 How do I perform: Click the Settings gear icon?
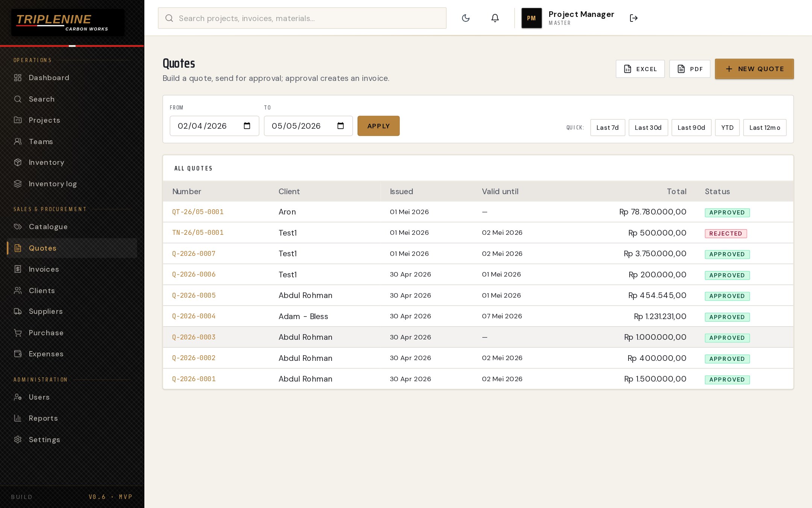[x=18, y=440]
